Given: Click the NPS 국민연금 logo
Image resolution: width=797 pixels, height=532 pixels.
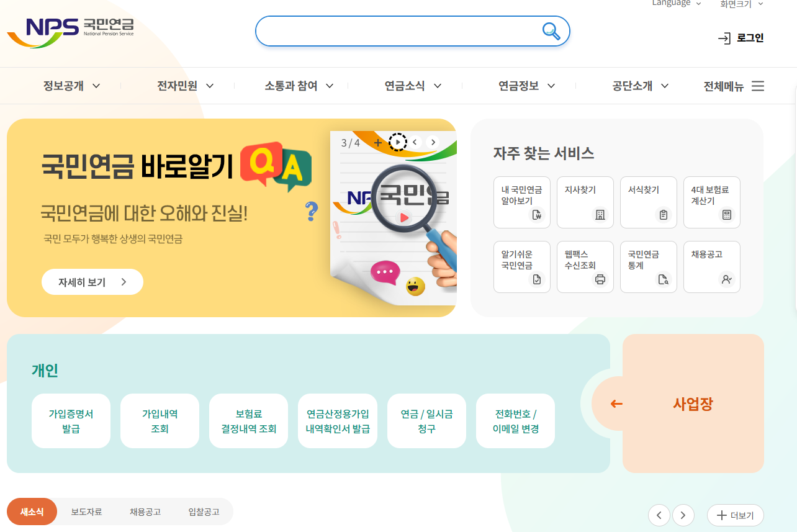Looking at the screenshot, I should [70, 32].
